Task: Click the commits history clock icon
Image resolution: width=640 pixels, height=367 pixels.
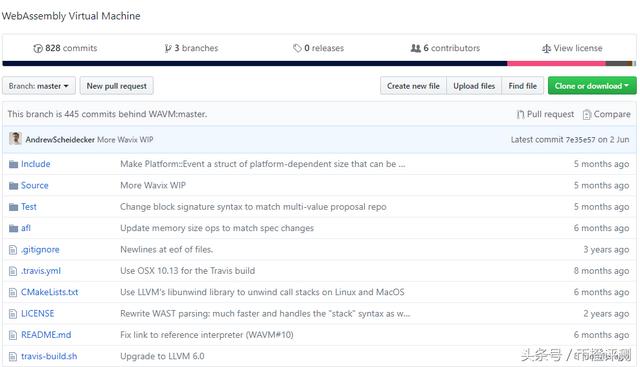Action: 38,49
